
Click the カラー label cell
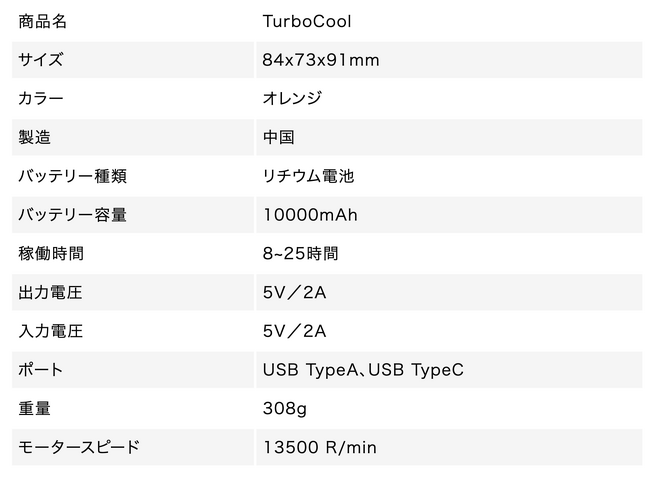pos(41,99)
